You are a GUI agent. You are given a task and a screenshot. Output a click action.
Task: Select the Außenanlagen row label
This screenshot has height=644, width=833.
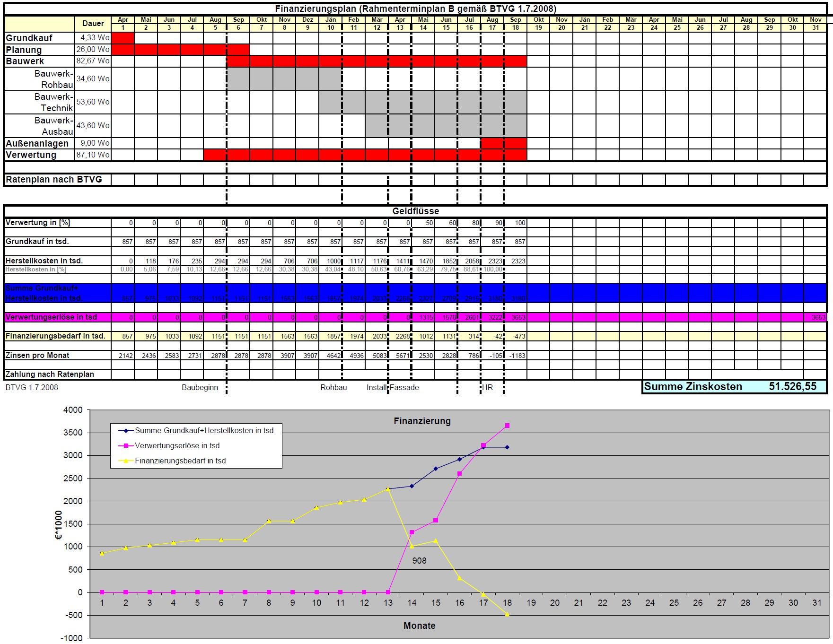tap(37, 143)
